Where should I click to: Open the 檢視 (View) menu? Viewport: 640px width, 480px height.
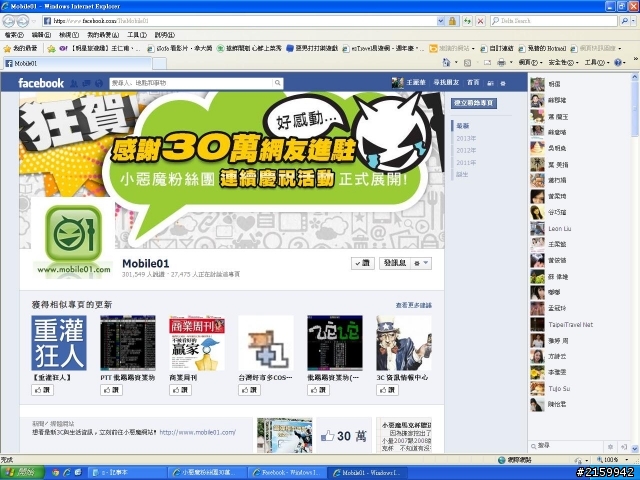pos(69,35)
